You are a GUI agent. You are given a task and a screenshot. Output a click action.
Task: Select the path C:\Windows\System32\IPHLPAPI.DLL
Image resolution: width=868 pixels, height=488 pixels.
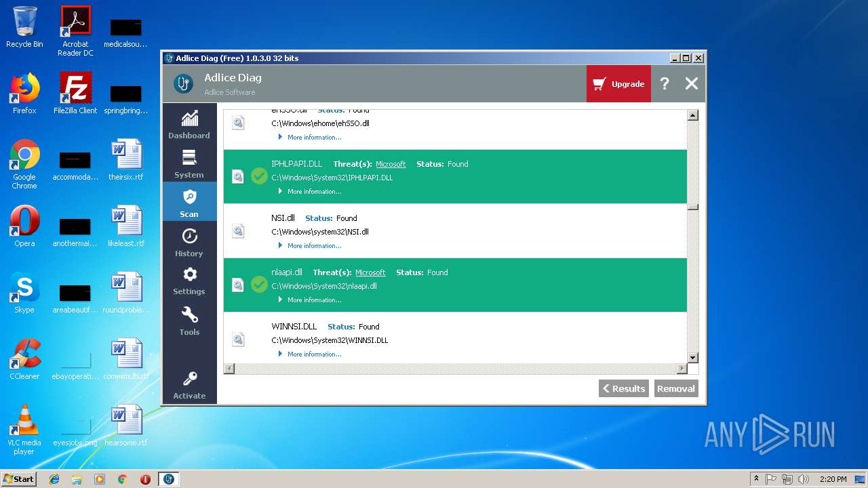[332, 178]
